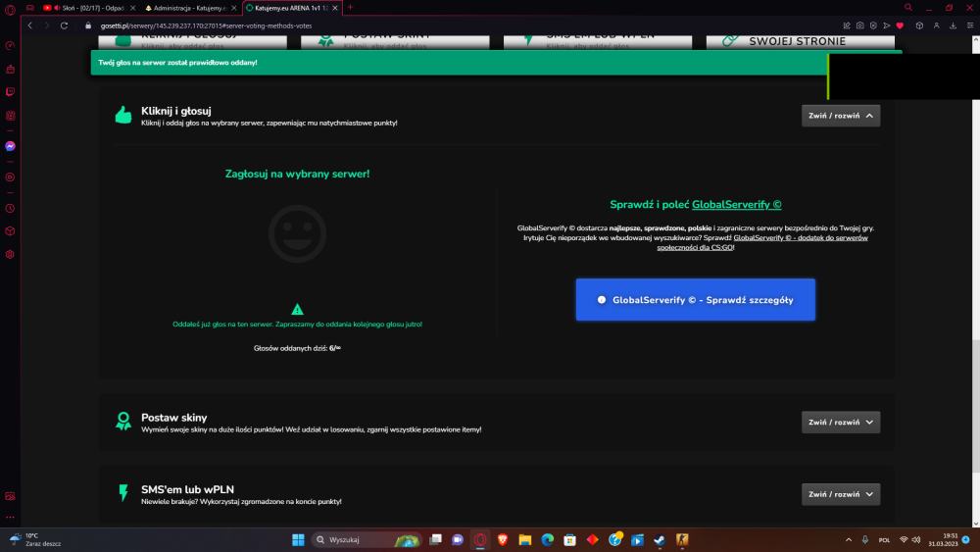
Task: Click the page vertical scrollbar thumb
Action: point(976,406)
